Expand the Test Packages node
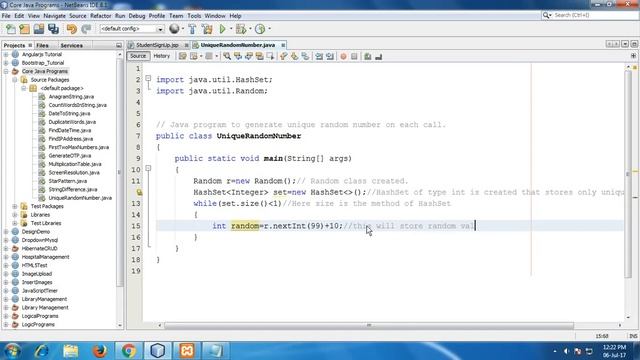The image size is (640, 360). pos(15,206)
